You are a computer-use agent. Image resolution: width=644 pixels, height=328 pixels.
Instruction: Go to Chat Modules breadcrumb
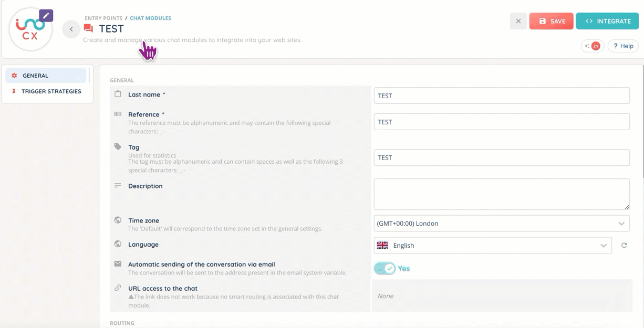[150, 18]
